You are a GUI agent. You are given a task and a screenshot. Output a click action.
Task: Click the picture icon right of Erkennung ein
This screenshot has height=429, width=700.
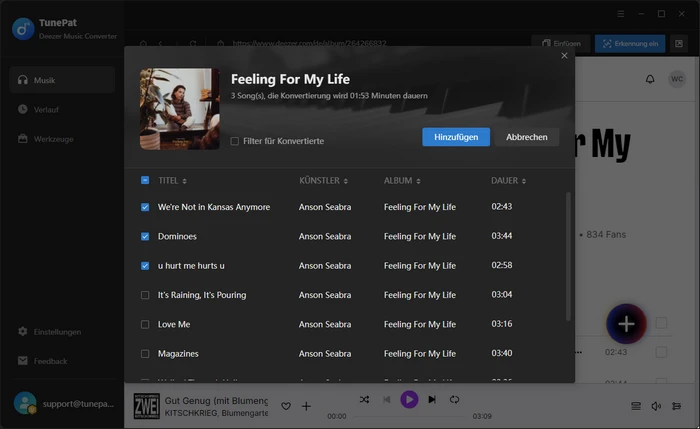(679, 43)
